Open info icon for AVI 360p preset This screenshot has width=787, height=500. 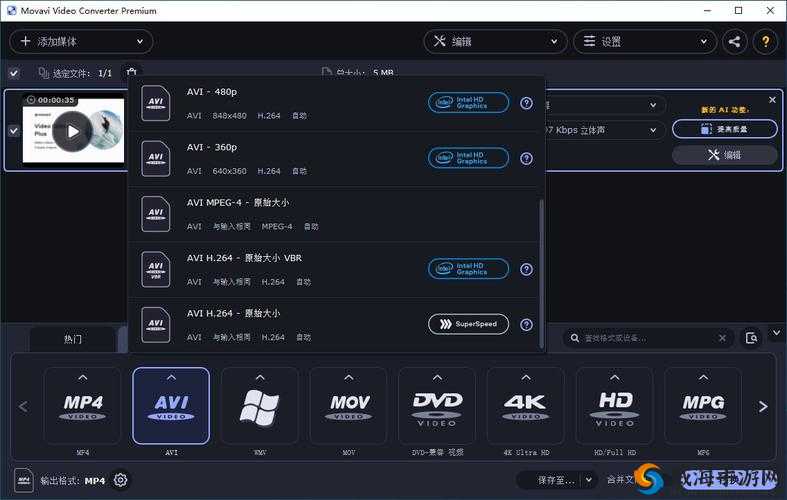(526, 159)
